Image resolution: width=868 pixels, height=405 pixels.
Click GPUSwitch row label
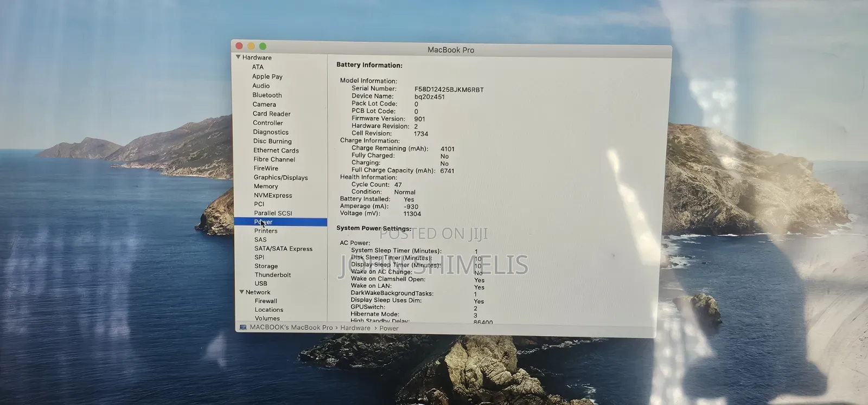(368, 307)
